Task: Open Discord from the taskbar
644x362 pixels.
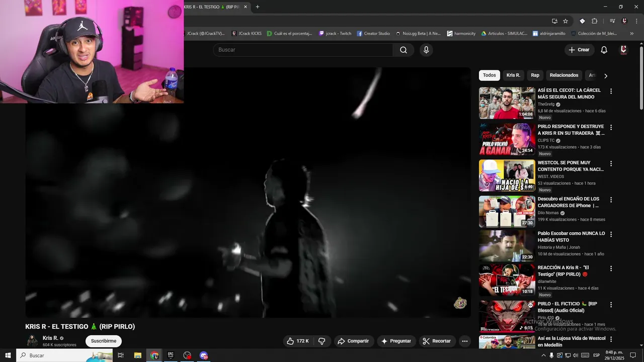Action: (x=204, y=355)
